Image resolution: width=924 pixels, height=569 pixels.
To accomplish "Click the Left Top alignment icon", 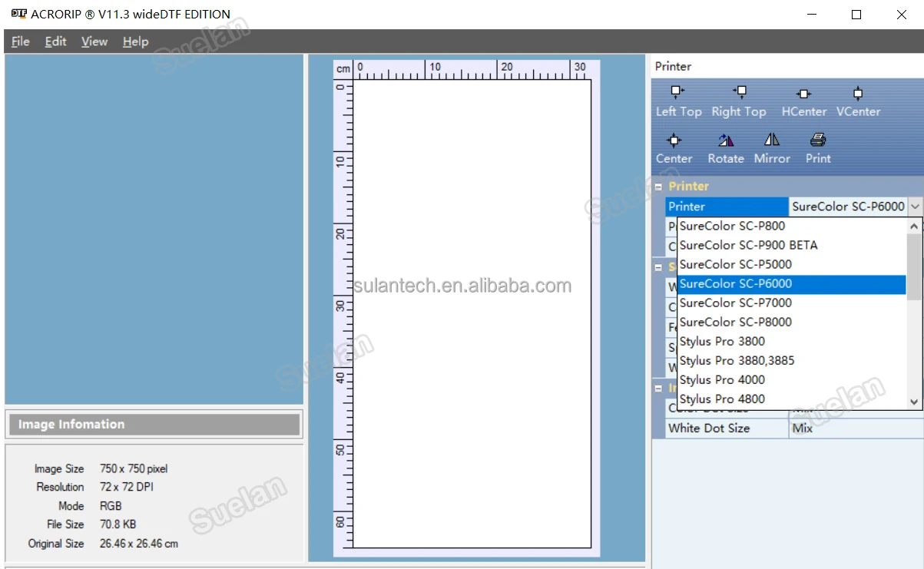I will [x=677, y=93].
